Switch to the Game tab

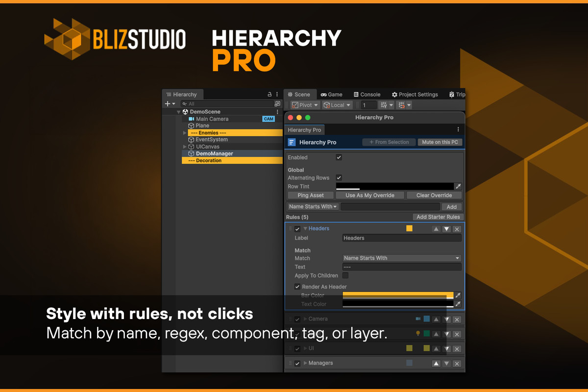pos(332,95)
